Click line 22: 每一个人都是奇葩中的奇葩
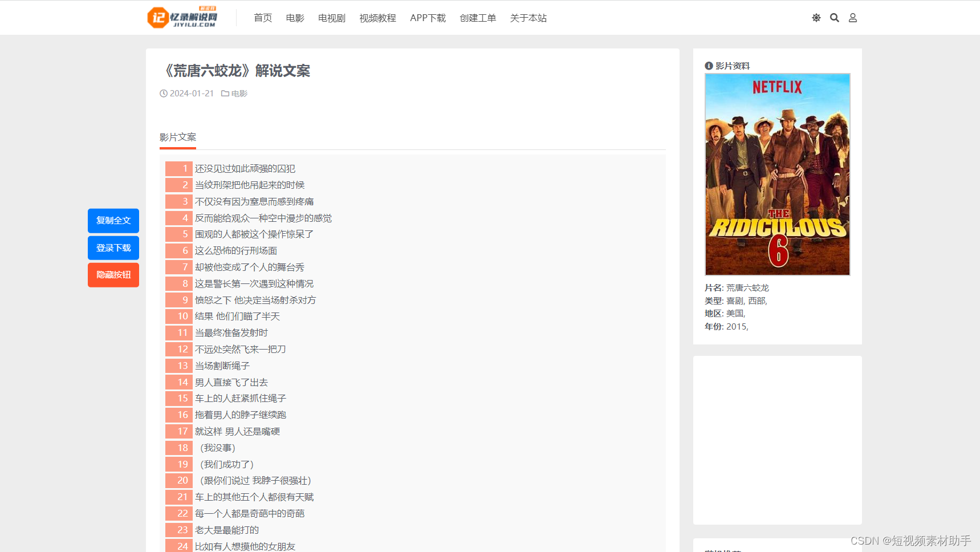The width and height of the screenshot is (980, 552). pos(250,514)
